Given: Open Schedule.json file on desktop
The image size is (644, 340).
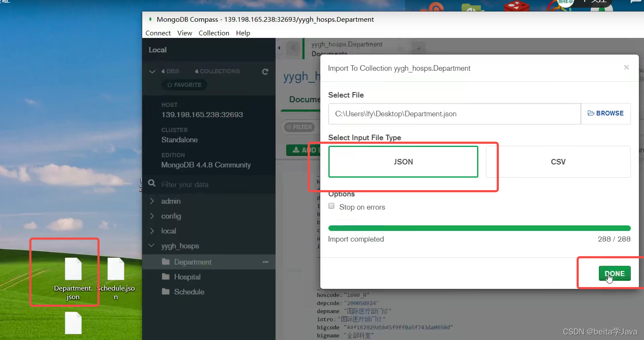Looking at the screenshot, I should click(115, 279).
